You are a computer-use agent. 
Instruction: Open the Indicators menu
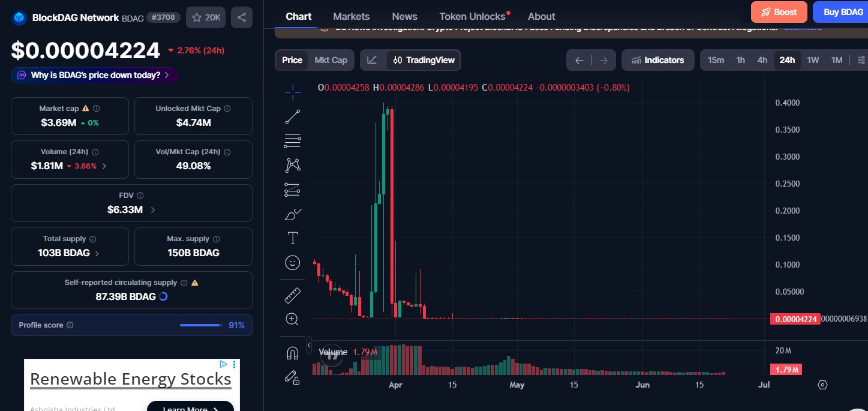658,60
